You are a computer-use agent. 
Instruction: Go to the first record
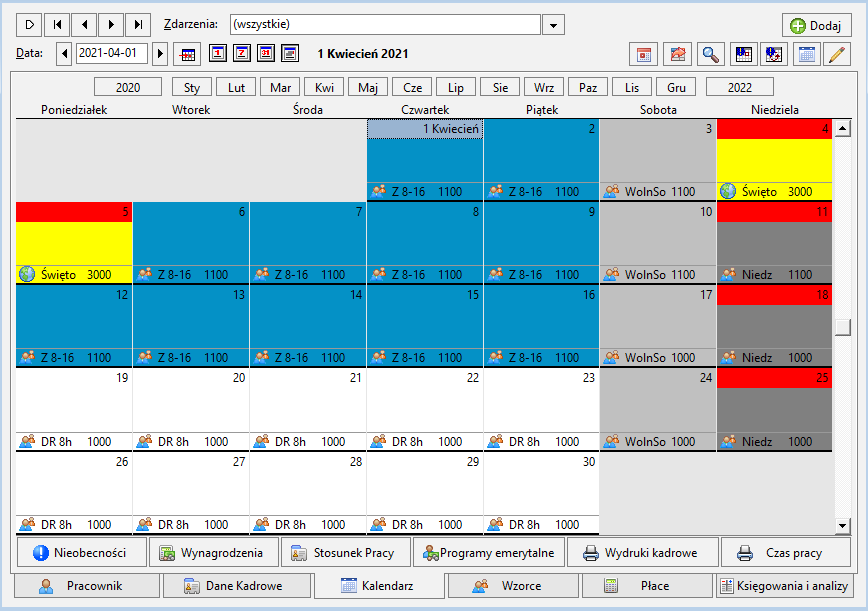coord(57,24)
